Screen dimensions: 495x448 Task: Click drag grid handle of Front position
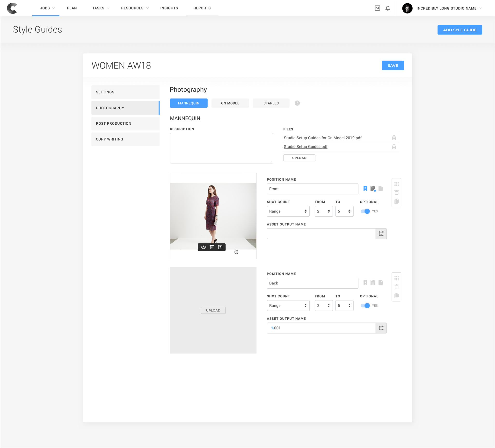[396, 184]
